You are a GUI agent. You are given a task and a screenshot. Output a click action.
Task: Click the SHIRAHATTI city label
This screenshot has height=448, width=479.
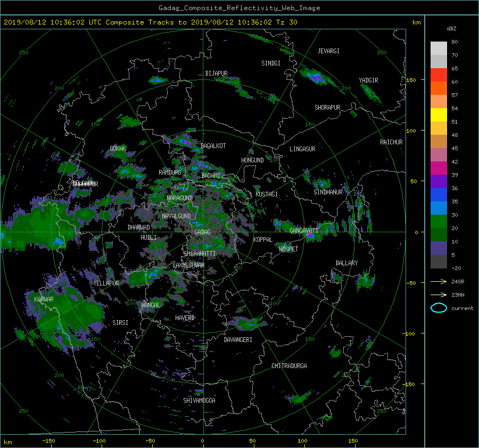pos(200,253)
